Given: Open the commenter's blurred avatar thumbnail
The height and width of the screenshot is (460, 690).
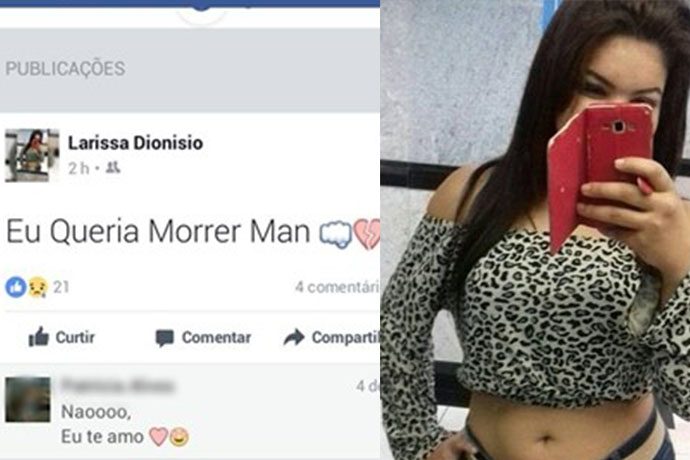Looking at the screenshot, I should 28,400.
